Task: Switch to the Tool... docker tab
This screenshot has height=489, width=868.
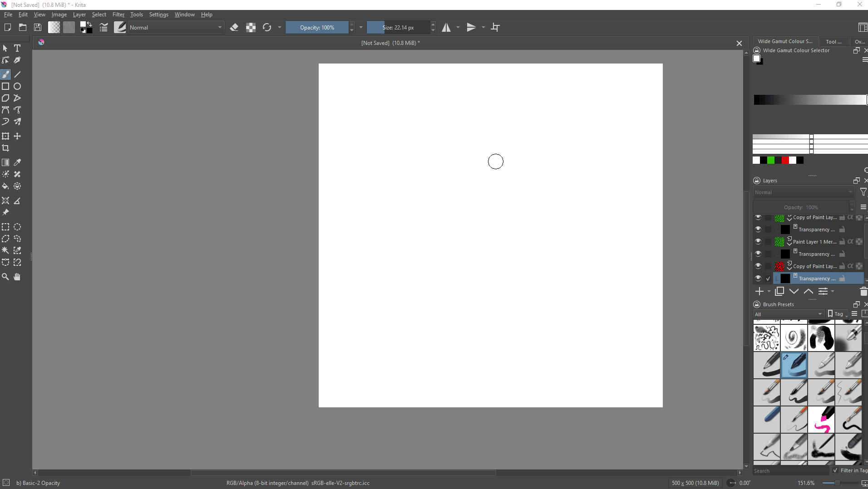Action: 833,41
